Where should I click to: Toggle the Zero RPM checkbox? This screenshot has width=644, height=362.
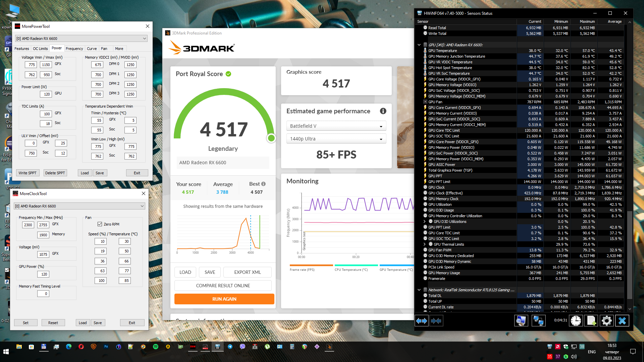(100, 224)
